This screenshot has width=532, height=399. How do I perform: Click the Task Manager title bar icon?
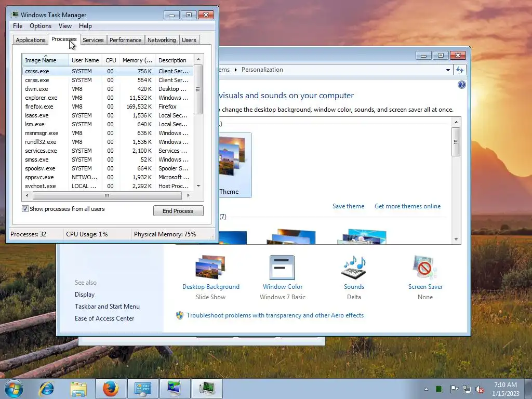[14, 15]
